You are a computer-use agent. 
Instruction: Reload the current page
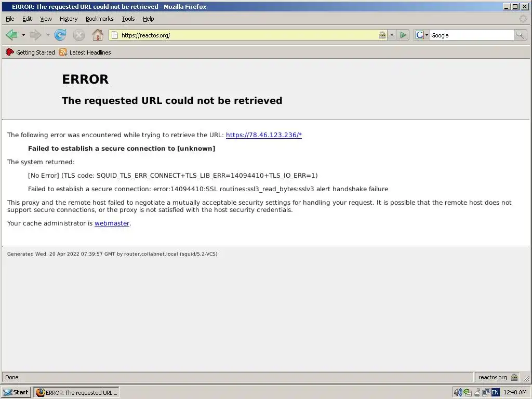click(x=60, y=35)
